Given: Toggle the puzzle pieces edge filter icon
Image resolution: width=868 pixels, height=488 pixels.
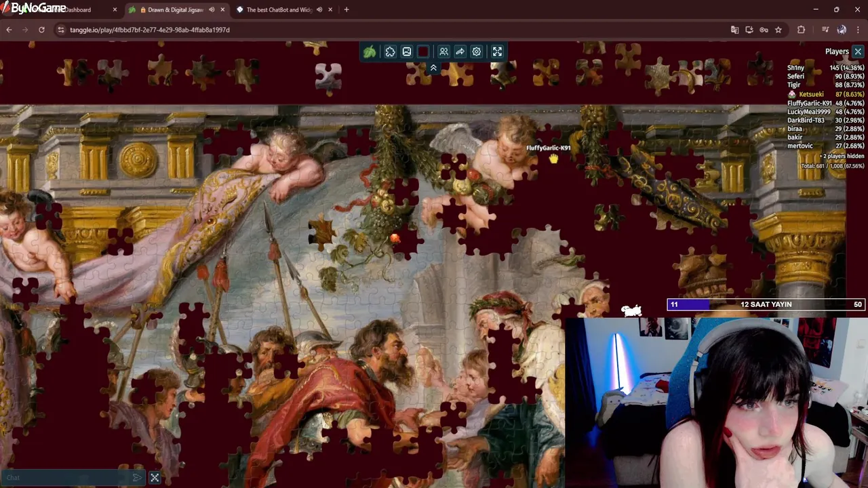Looking at the screenshot, I should [x=391, y=52].
